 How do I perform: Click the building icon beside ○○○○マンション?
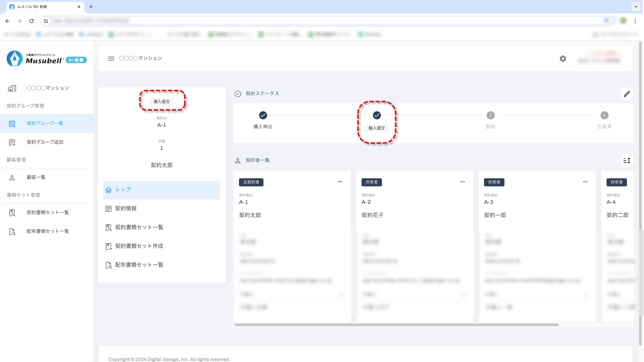click(x=12, y=88)
